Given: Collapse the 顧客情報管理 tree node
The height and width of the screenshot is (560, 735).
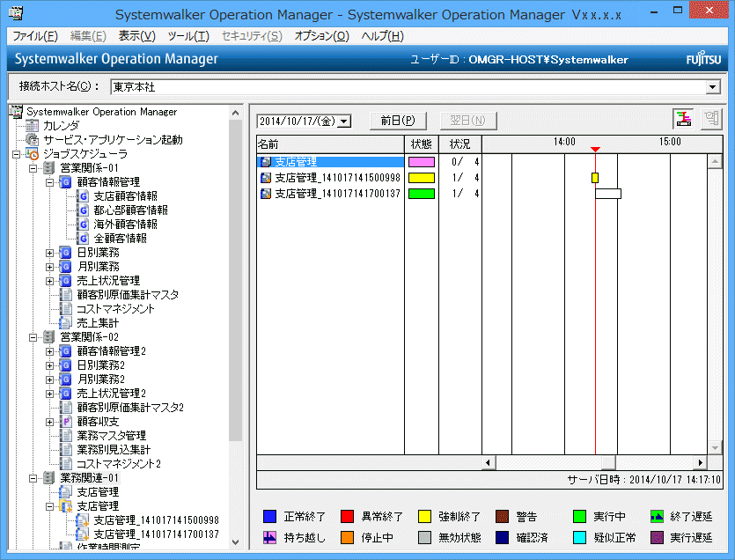Looking at the screenshot, I should [x=49, y=182].
